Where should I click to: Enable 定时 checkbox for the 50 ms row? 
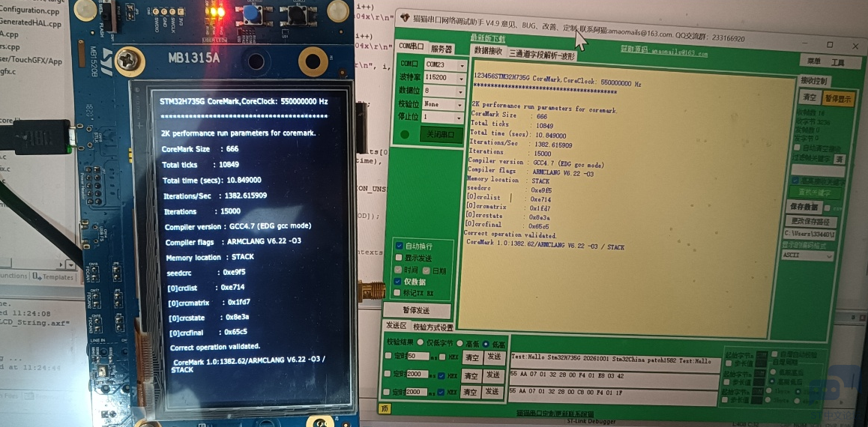(x=388, y=356)
